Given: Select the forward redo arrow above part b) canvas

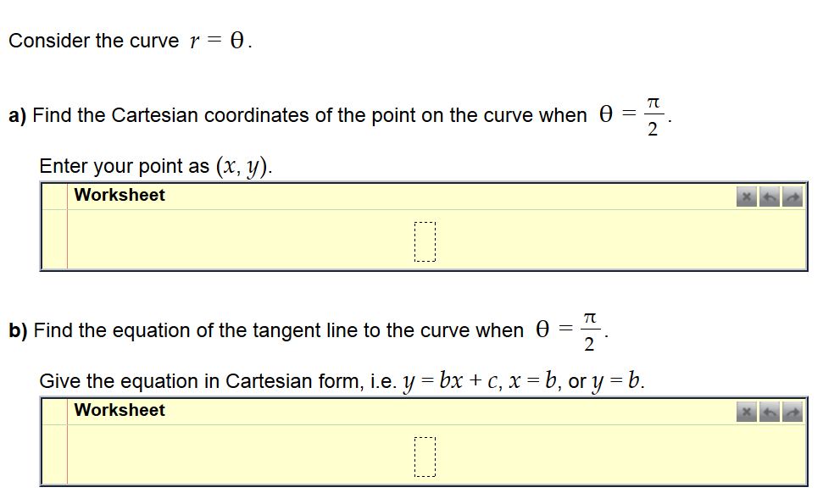Looking at the screenshot, I should click(792, 412).
